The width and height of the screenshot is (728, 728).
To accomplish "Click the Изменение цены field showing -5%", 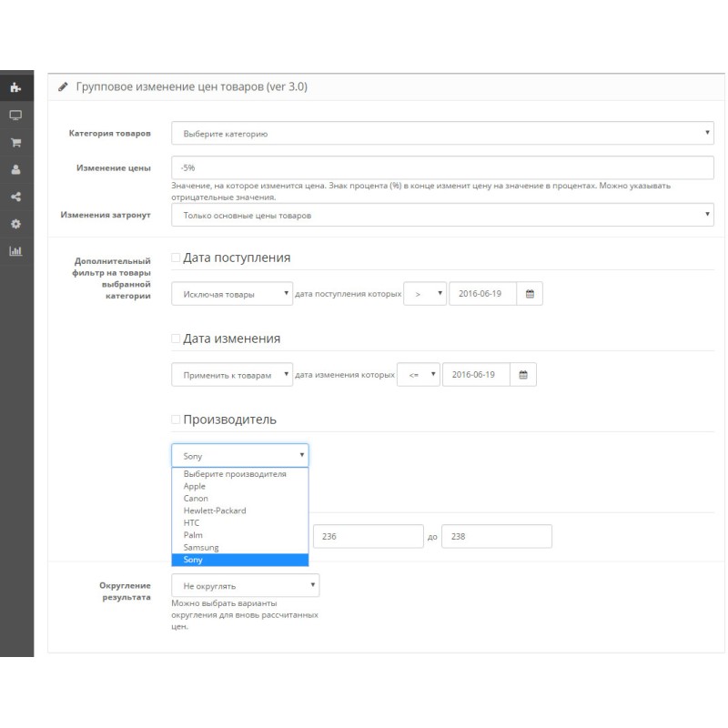I will click(x=442, y=167).
